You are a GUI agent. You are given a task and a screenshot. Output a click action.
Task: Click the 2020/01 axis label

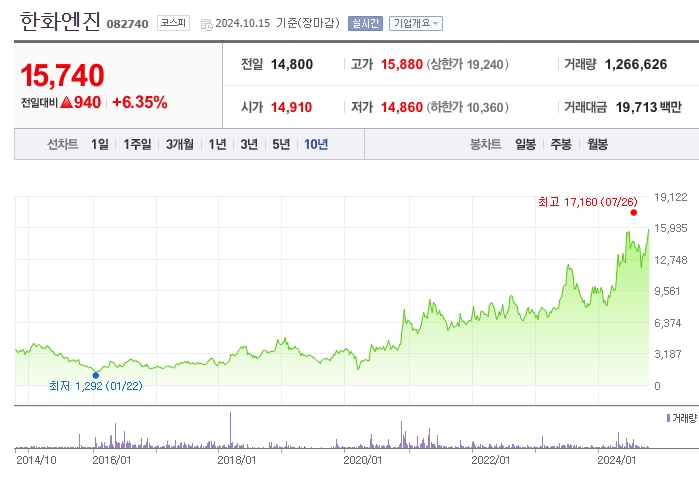[x=362, y=460]
